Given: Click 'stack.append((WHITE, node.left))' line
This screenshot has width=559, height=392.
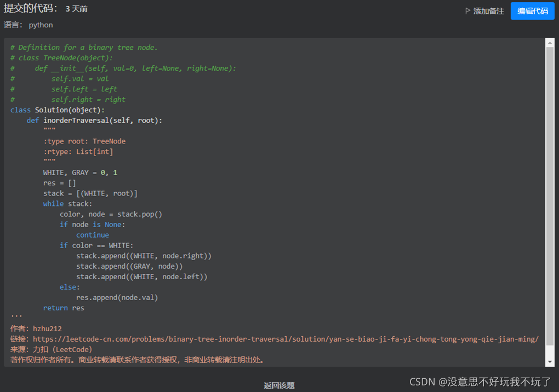Looking at the screenshot, I should (141, 276).
